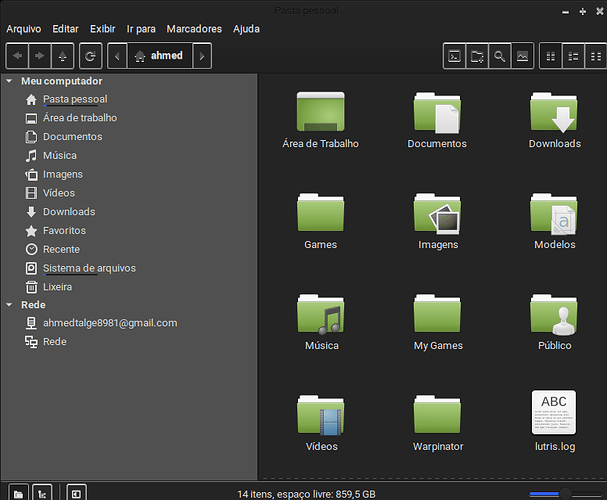This screenshot has height=500, width=607.
Task: Open the Ir para menu
Action: [141, 29]
